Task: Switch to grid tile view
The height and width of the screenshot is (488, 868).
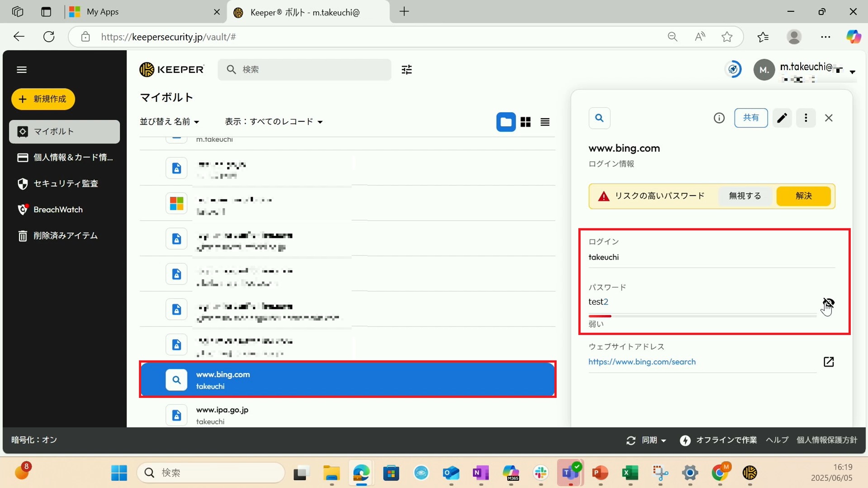Action: [525, 122]
